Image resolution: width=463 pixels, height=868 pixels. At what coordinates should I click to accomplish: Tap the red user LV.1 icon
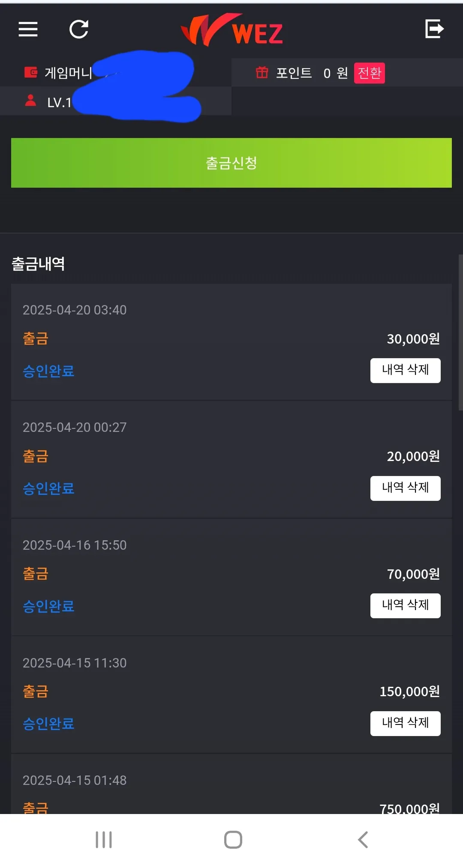30,100
